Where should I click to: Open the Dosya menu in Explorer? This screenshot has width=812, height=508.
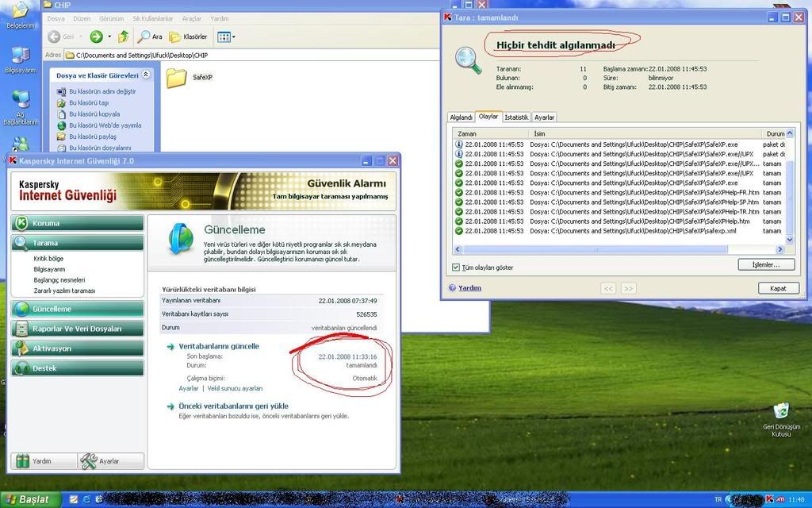pyautogui.click(x=56, y=19)
